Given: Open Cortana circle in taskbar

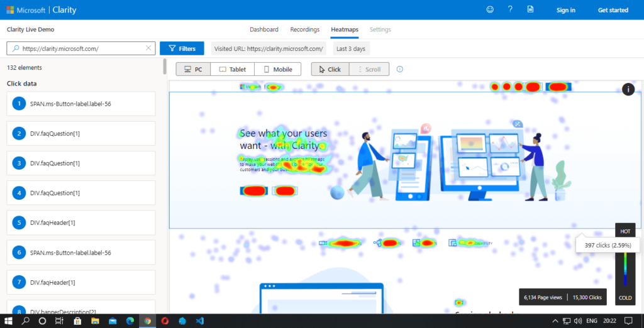Looking at the screenshot, I should click(42, 320).
